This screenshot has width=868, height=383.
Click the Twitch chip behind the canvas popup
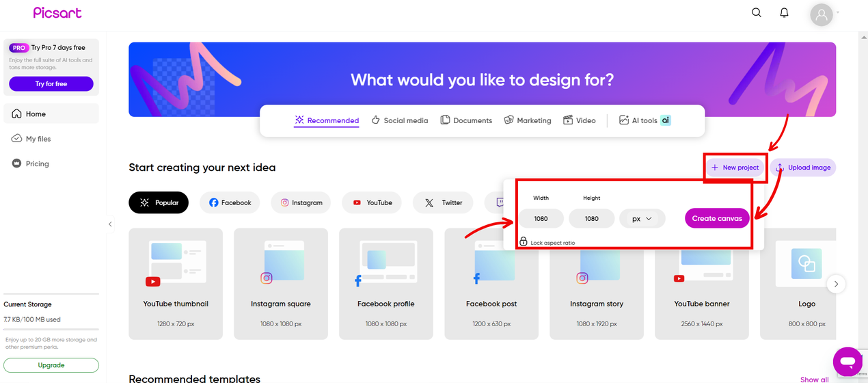point(494,202)
